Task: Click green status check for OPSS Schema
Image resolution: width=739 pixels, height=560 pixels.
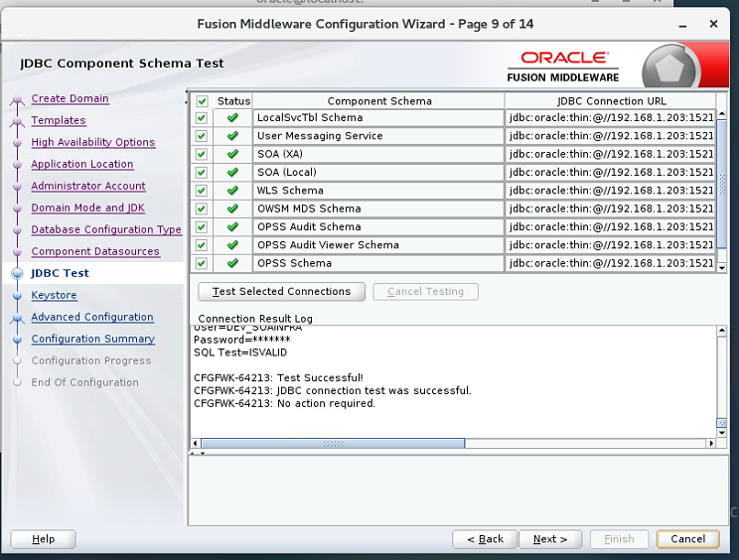Action: click(232, 263)
